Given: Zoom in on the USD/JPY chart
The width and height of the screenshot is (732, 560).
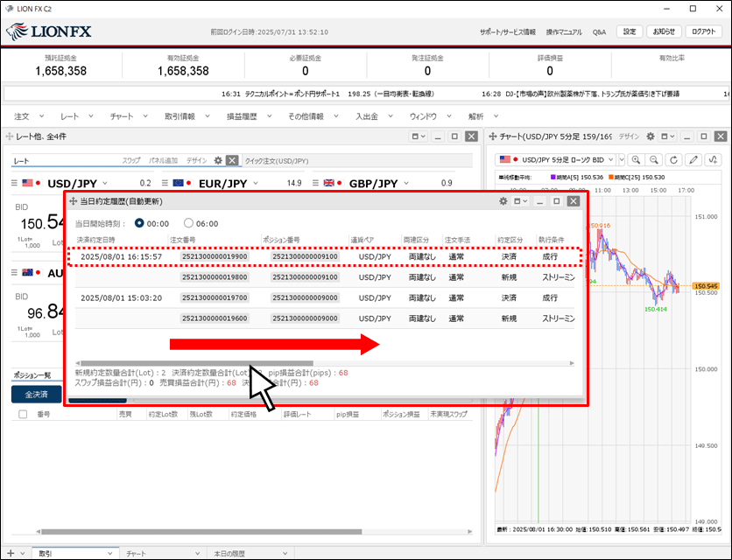Looking at the screenshot, I should coord(636,160).
